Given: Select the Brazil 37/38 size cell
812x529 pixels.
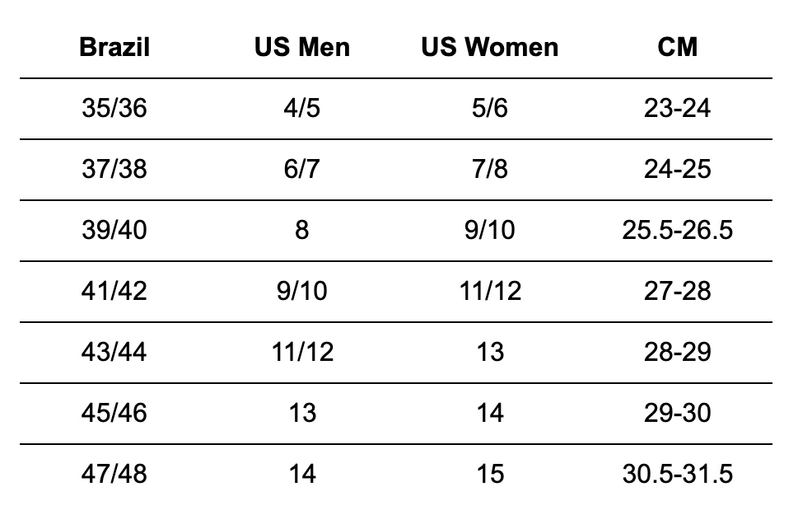Looking at the screenshot, I should tap(114, 169).
